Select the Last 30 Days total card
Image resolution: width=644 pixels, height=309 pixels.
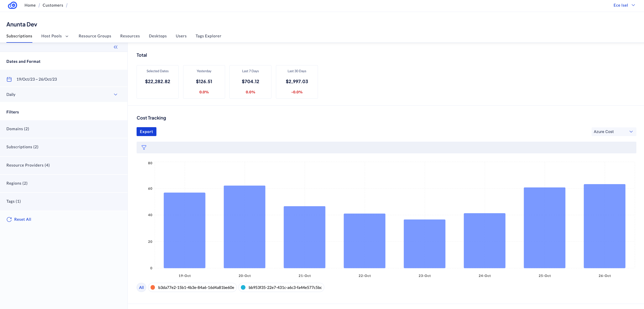click(297, 82)
